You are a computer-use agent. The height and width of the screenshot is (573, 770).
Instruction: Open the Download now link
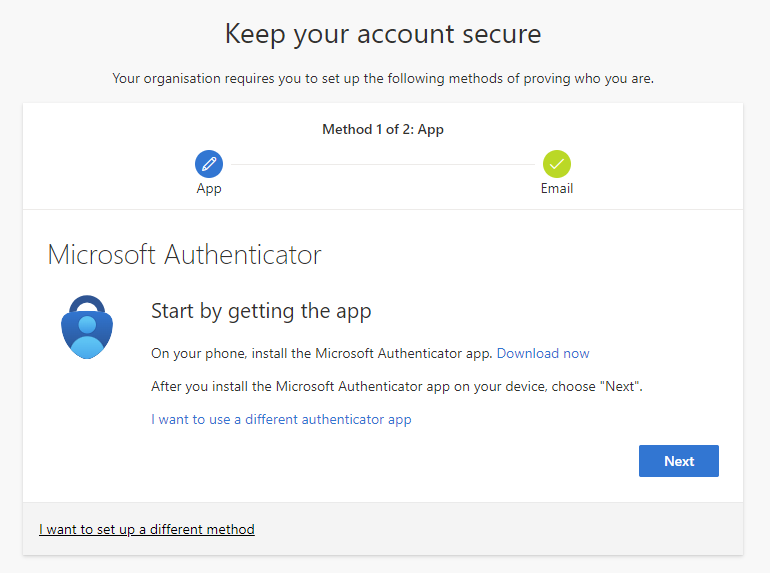[x=543, y=354]
